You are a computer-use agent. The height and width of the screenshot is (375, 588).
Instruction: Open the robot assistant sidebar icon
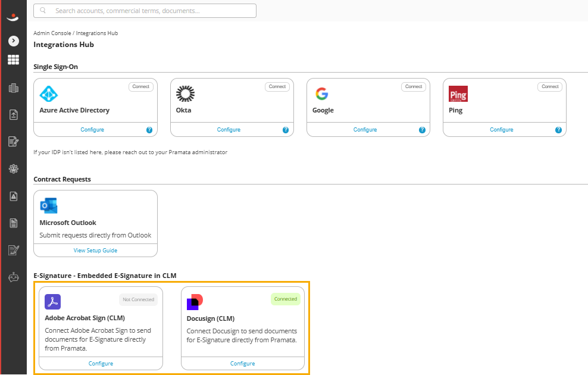click(x=14, y=277)
